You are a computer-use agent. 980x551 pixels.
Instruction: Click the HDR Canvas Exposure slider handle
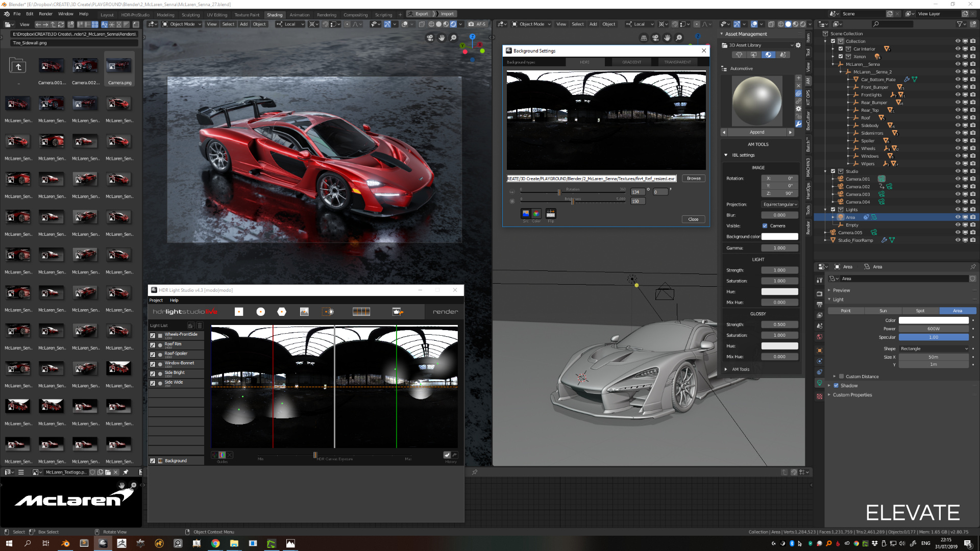pos(315,455)
